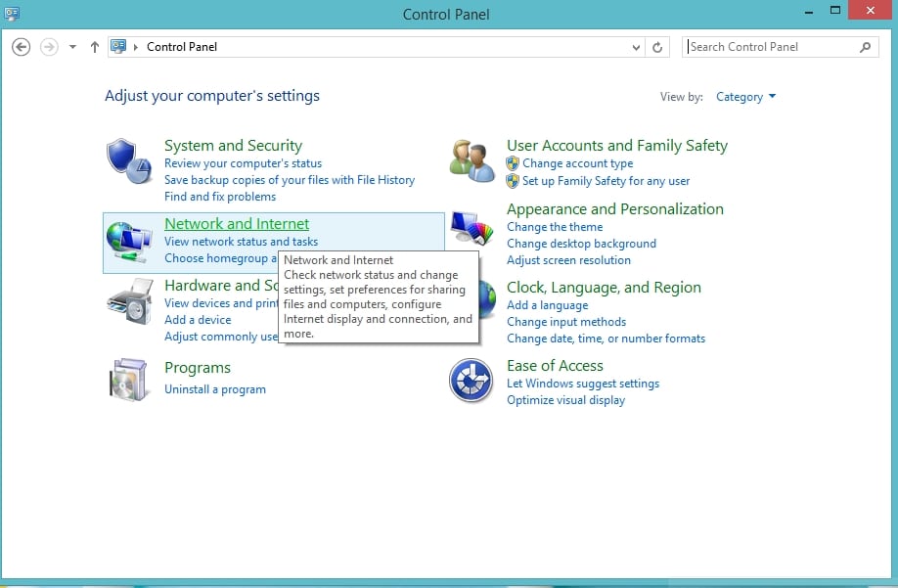This screenshot has width=898, height=588.
Task: Click Change account type link
Action: (x=578, y=163)
